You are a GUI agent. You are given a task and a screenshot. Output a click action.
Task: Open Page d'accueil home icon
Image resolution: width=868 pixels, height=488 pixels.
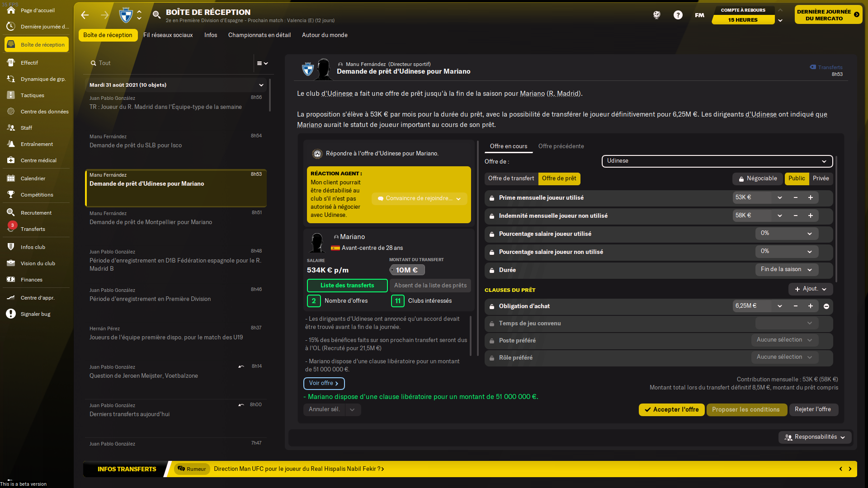tap(11, 10)
